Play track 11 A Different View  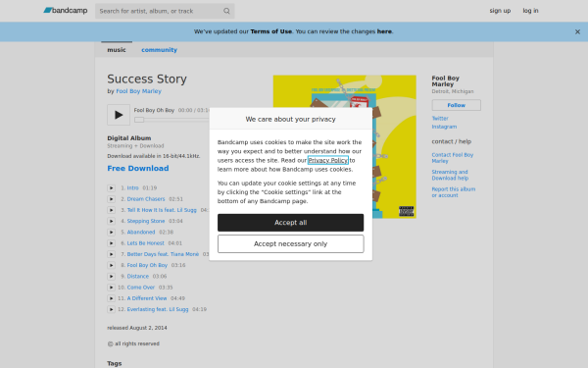111,298
